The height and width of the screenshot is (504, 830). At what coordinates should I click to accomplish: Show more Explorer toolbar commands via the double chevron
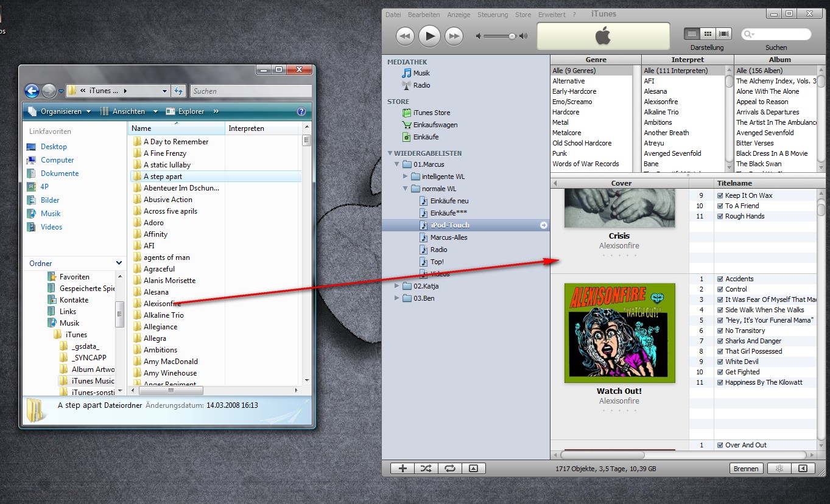tap(216, 111)
